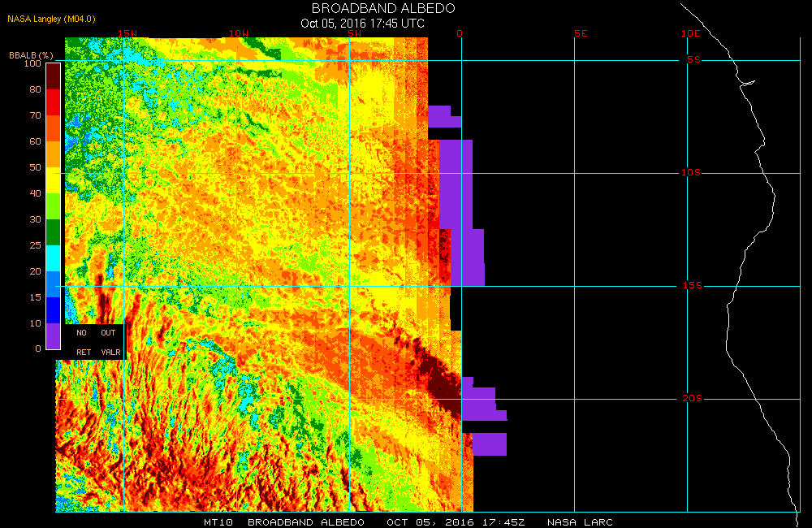The image size is (812, 528).
Task: Click the dark green 25-30 colorbar segment
Action: point(54,232)
